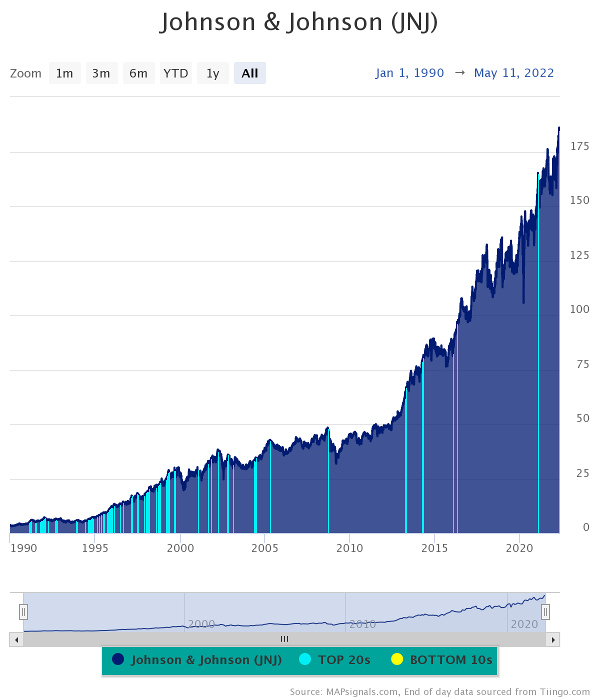The height and width of the screenshot is (700, 600).
Task: Toggle Johnson & Johnson (JNJ) legend series
Action: coord(197,660)
